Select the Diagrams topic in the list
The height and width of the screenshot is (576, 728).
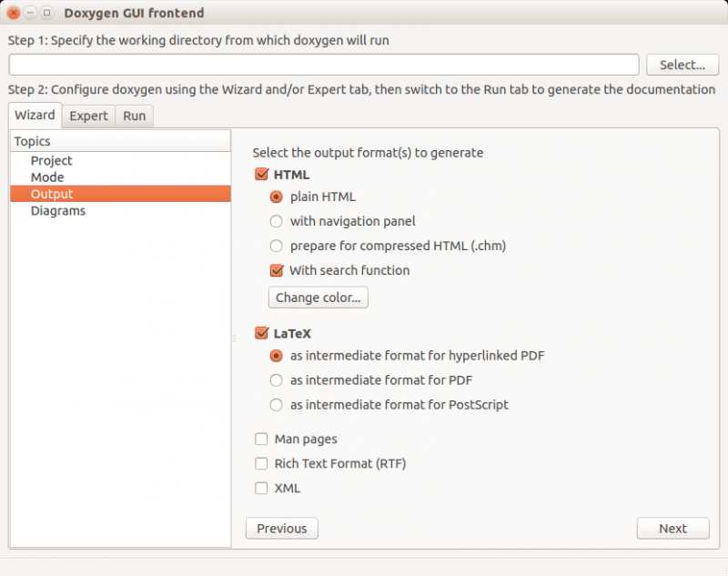(x=58, y=211)
